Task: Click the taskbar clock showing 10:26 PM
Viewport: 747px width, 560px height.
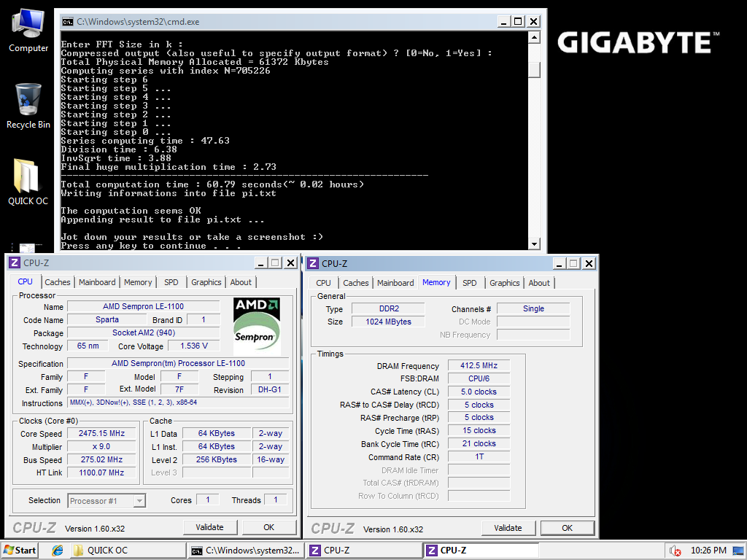Action: pyautogui.click(x=708, y=551)
